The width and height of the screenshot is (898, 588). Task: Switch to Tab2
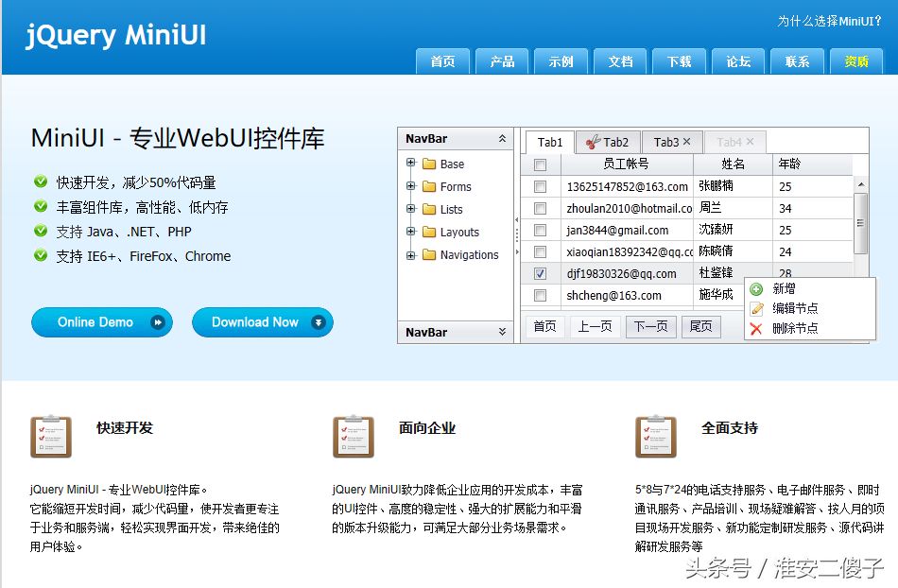point(608,142)
